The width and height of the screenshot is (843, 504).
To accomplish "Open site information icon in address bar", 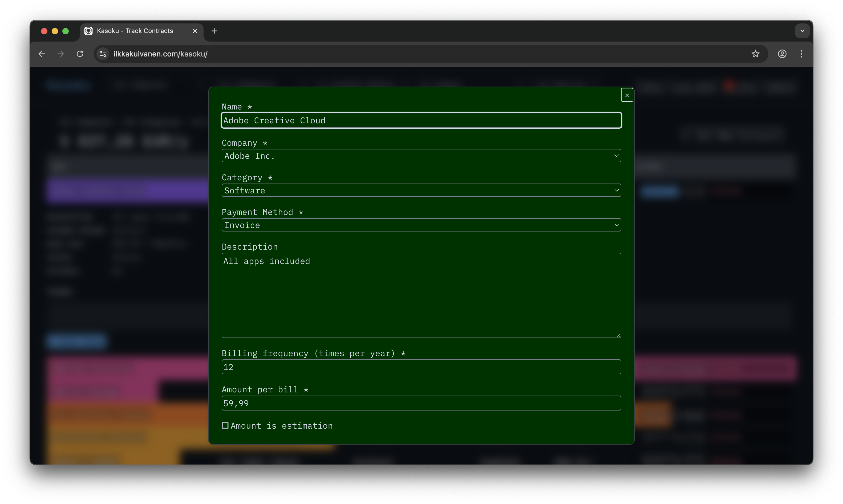I will pos(103,54).
